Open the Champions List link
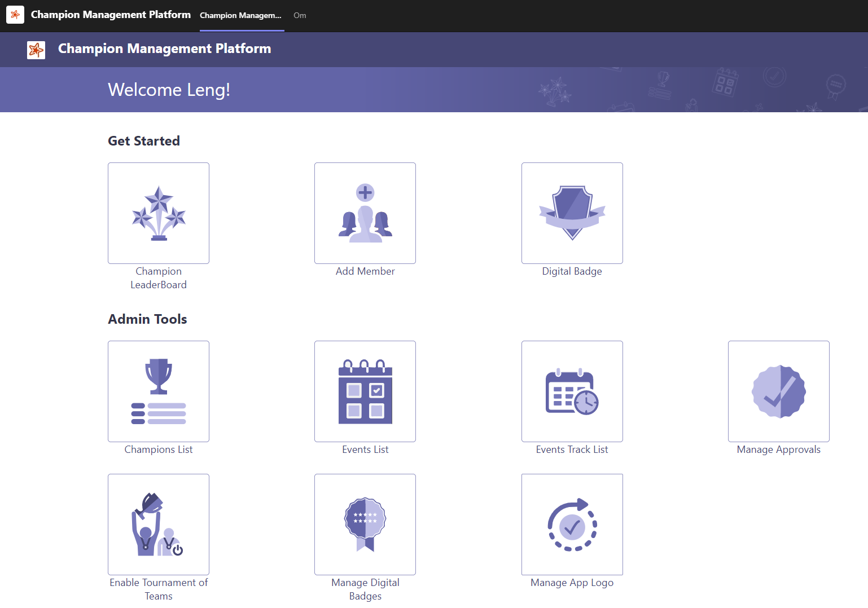The height and width of the screenshot is (608, 868). (x=158, y=449)
